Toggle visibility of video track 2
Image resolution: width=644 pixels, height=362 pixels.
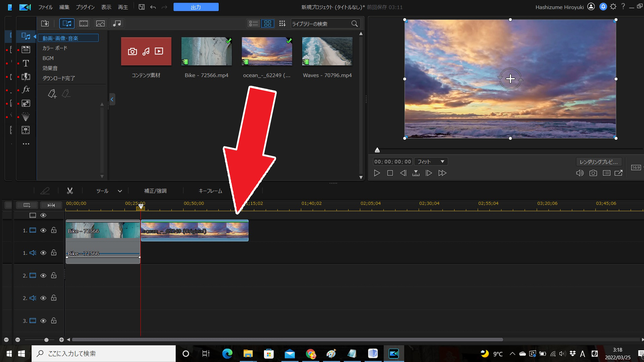(x=43, y=276)
